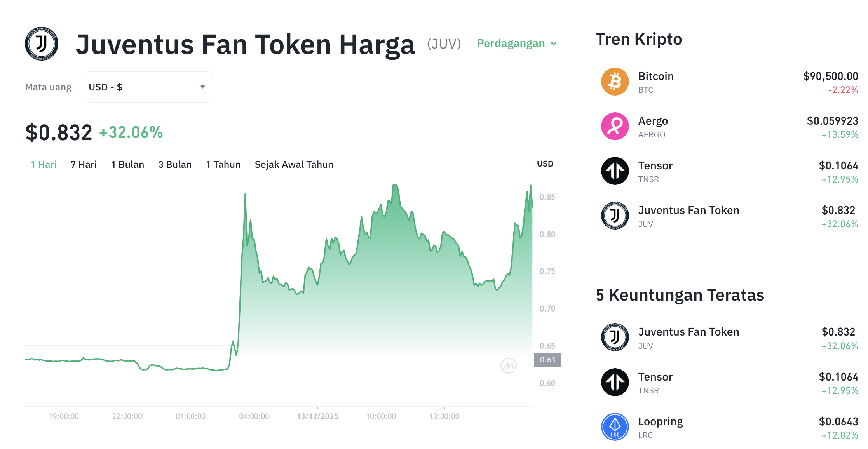868x449 pixels.
Task: Select the Sejak Awal Tahun range
Action: [x=293, y=164]
